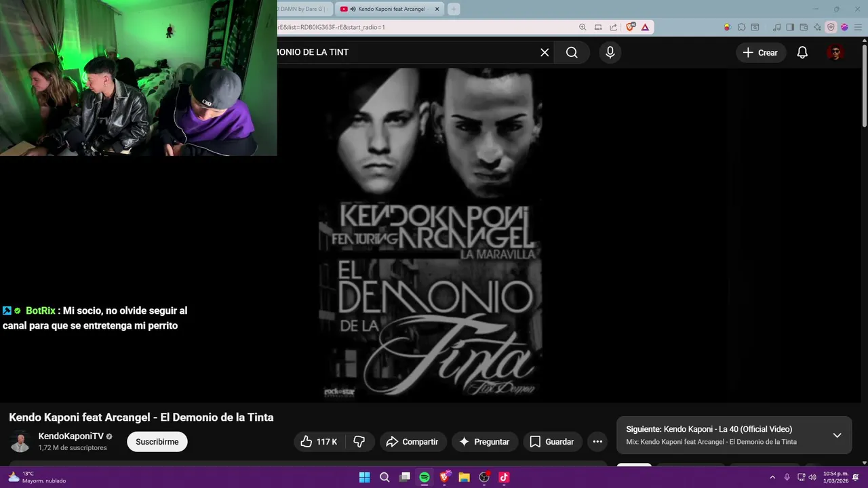Clear the YouTube search box text
The height and width of the screenshot is (488, 868).
[x=545, y=52]
